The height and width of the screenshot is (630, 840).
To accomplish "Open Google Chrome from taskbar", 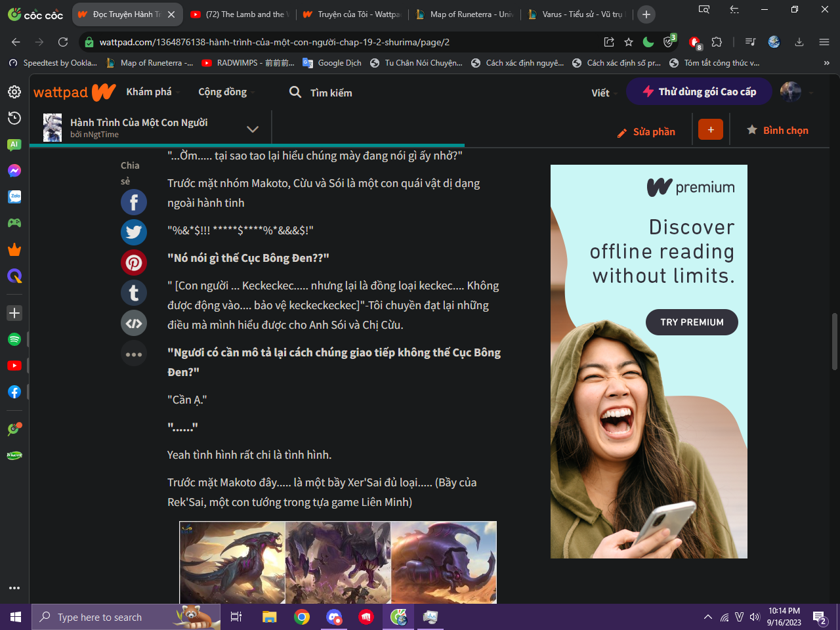I will [x=302, y=617].
